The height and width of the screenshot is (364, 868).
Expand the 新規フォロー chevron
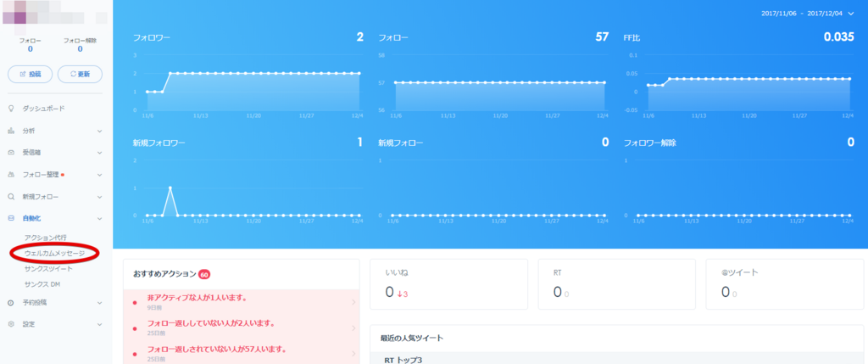point(100,197)
